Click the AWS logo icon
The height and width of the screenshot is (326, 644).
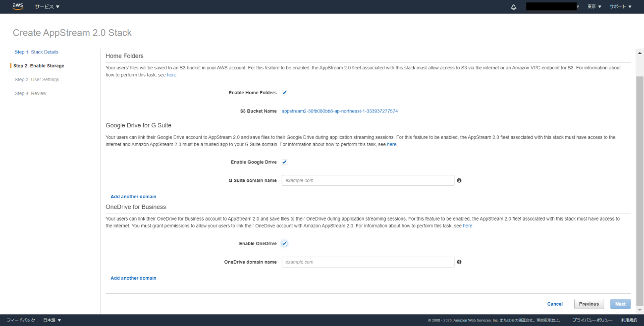(18, 6)
